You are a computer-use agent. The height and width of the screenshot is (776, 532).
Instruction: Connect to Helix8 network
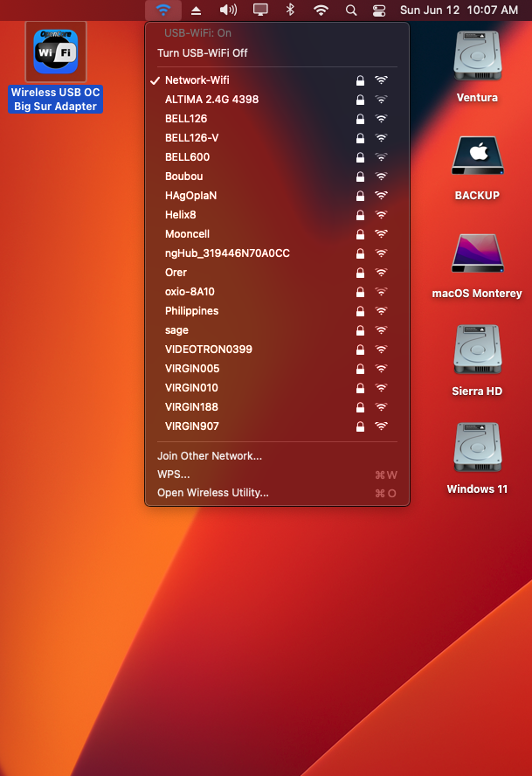point(277,215)
